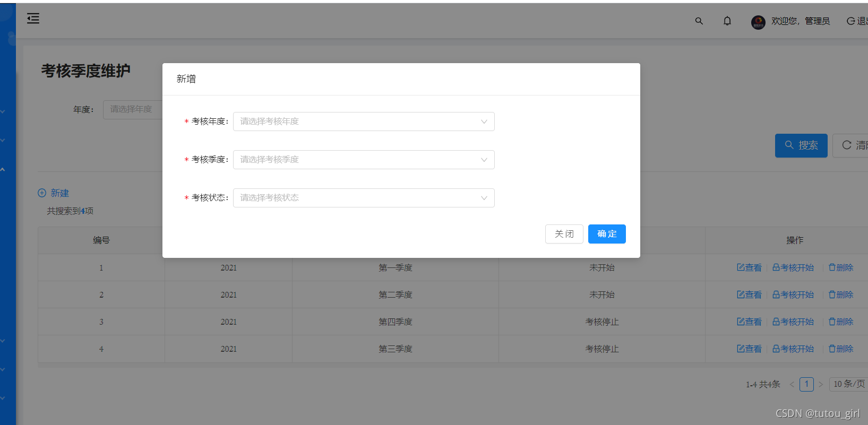Screen dimensions: 868x425
Task: Click the 考核停止 status cell in row 3
Action: click(602, 322)
